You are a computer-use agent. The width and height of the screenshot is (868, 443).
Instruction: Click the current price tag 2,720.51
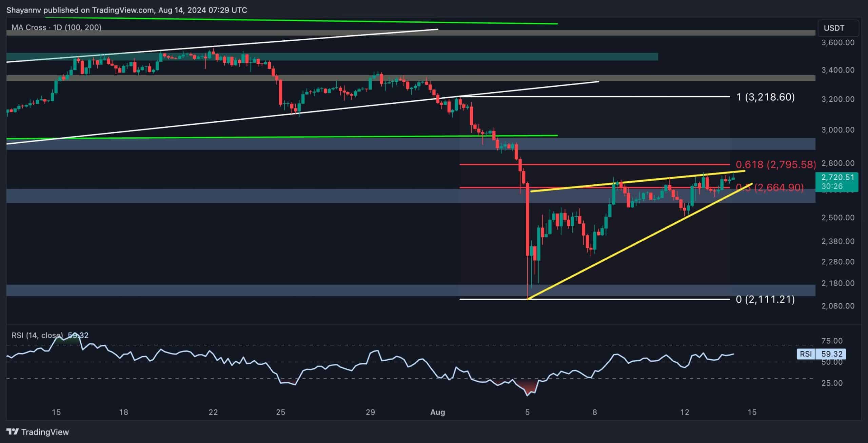(x=837, y=177)
